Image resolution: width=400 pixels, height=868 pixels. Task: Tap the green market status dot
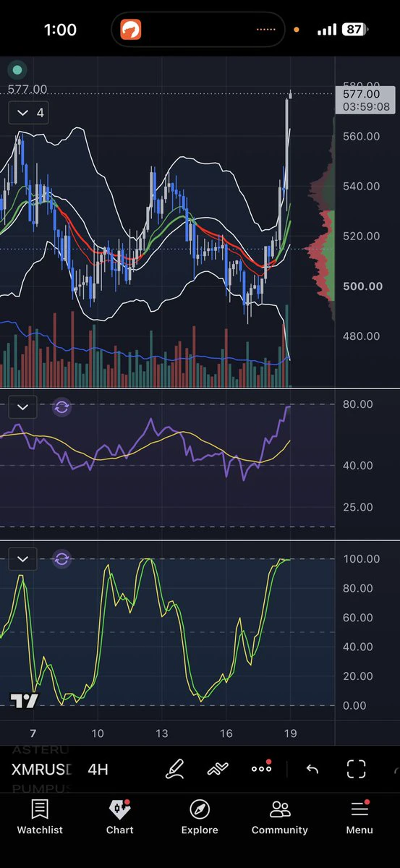coord(17,70)
